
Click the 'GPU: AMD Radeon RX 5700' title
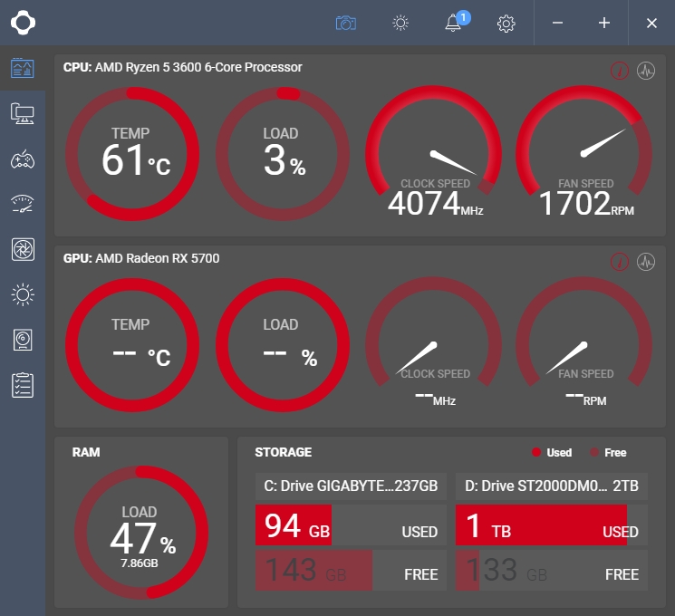coord(141,258)
